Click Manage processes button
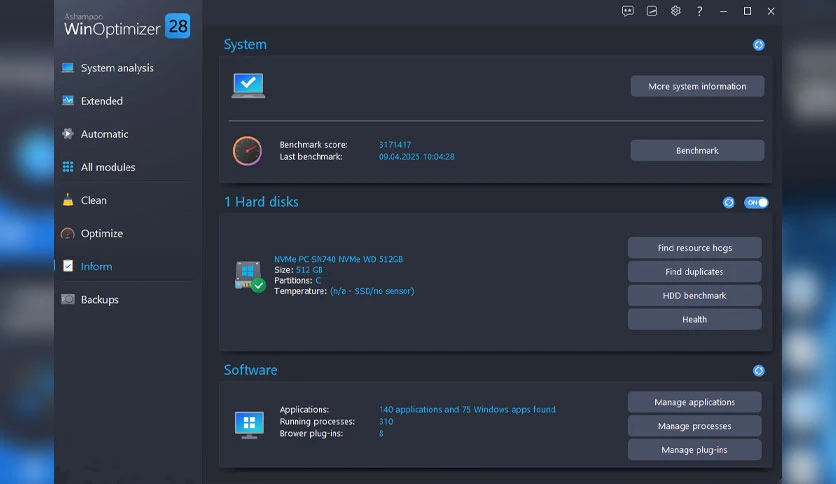This screenshot has height=484, width=836. pyautogui.click(x=694, y=426)
